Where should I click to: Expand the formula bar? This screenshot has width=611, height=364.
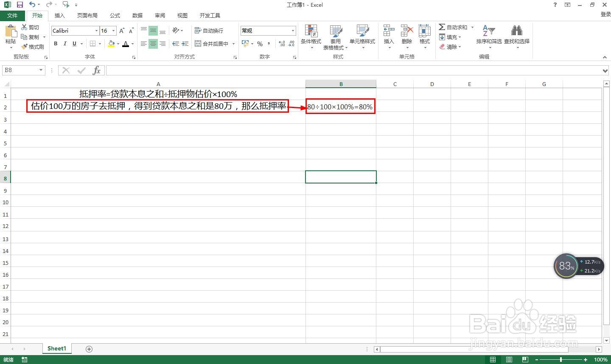point(605,70)
